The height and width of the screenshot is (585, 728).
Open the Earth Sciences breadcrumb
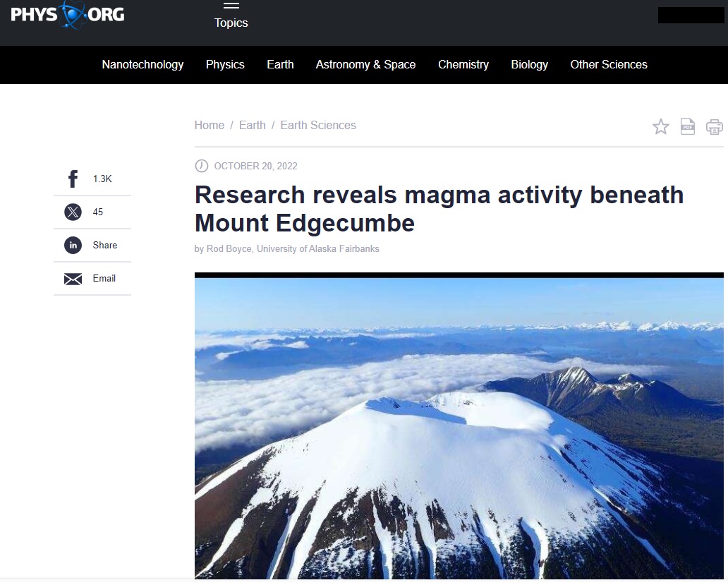tap(318, 126)
